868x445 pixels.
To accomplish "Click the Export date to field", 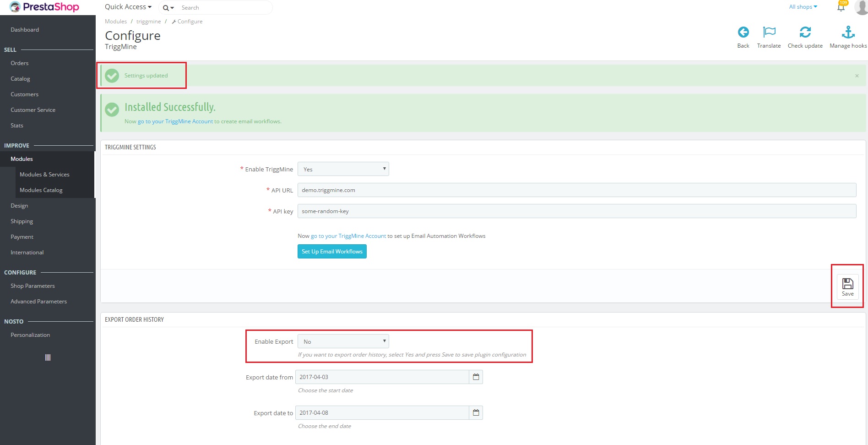I will pyautogui.click(x=382, y=413).
